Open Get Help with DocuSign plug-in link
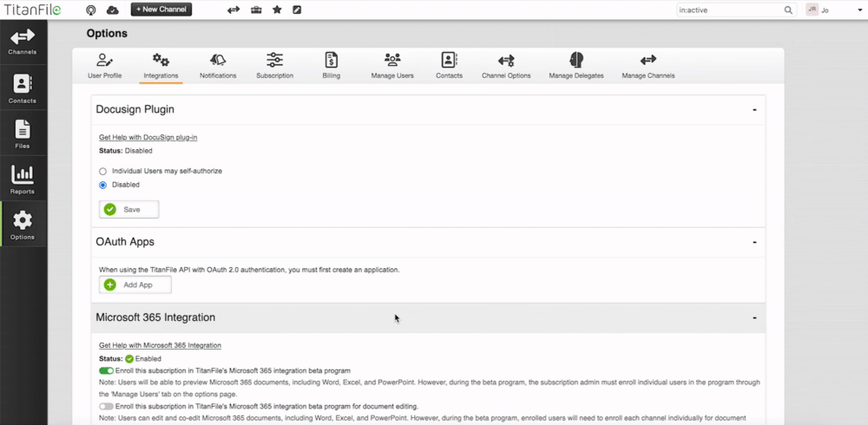The height and width of the screenshot is (425, 868). (x=148, y=137)
